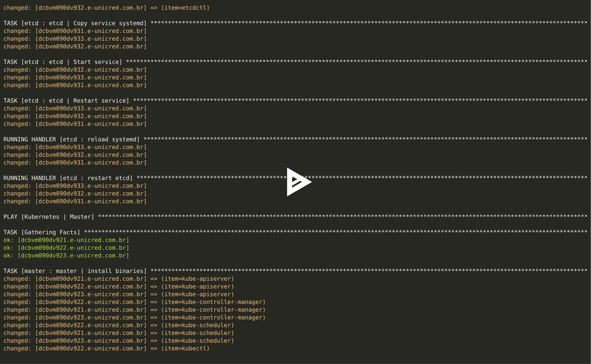Click dv933 changed line under restart etcd handler
This screenshot has height=364, width=591.
pyautogui.click(x=75, y=186)
